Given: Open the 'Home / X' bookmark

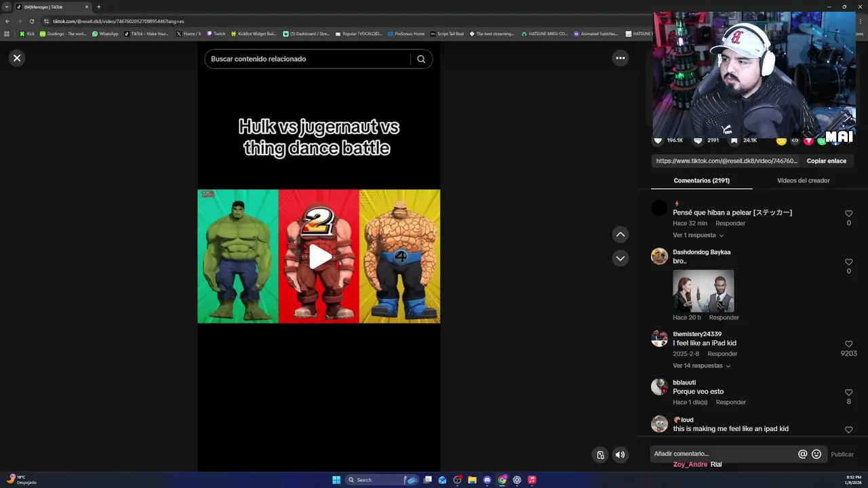Looking at the screenshot, I should coord(189,34).
